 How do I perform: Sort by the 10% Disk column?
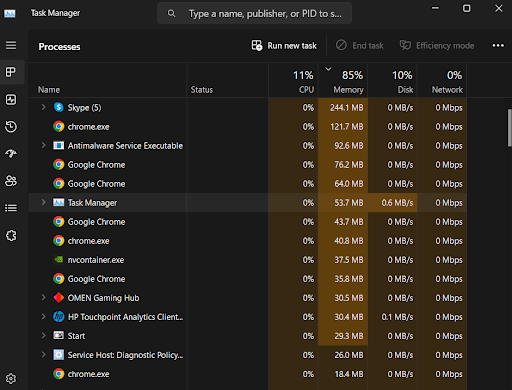pos(393,80)
